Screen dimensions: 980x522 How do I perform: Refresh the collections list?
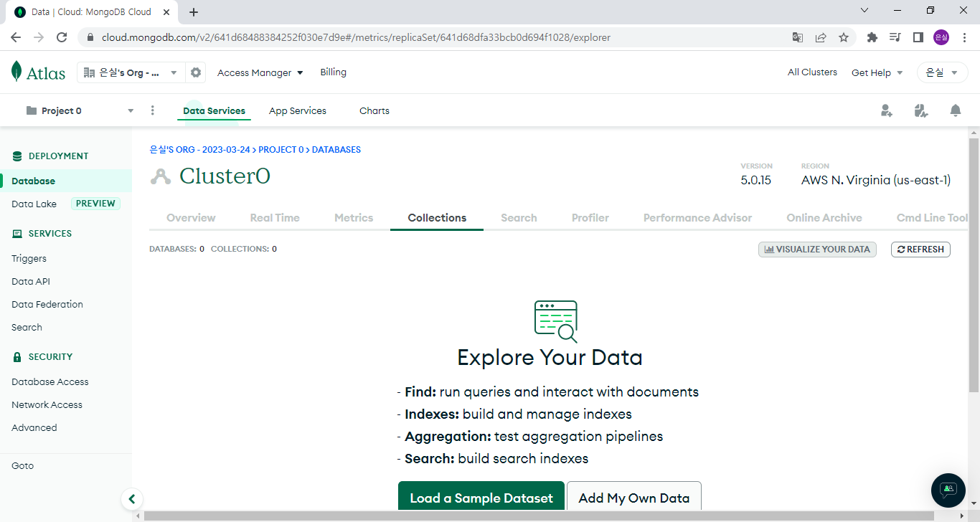[x=920, y=249]
